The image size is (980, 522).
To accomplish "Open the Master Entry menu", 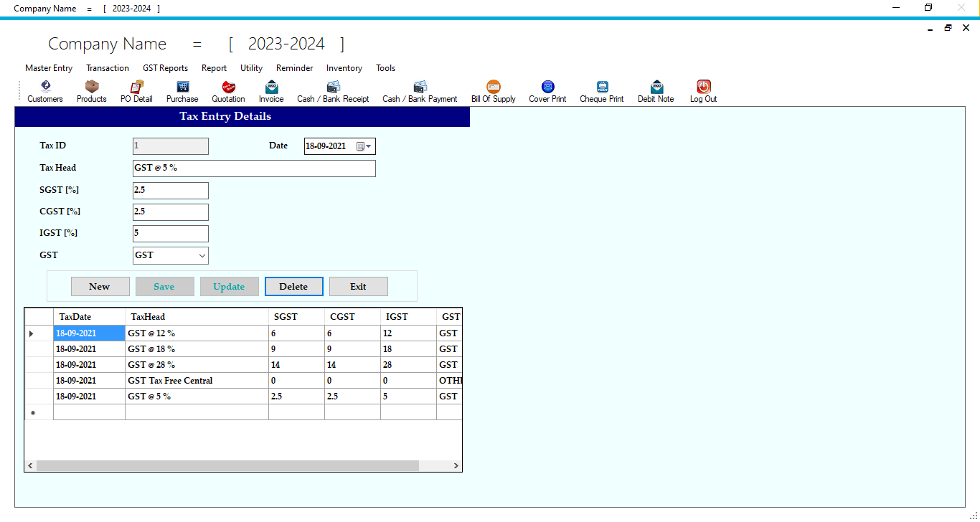I will [49, 68].
